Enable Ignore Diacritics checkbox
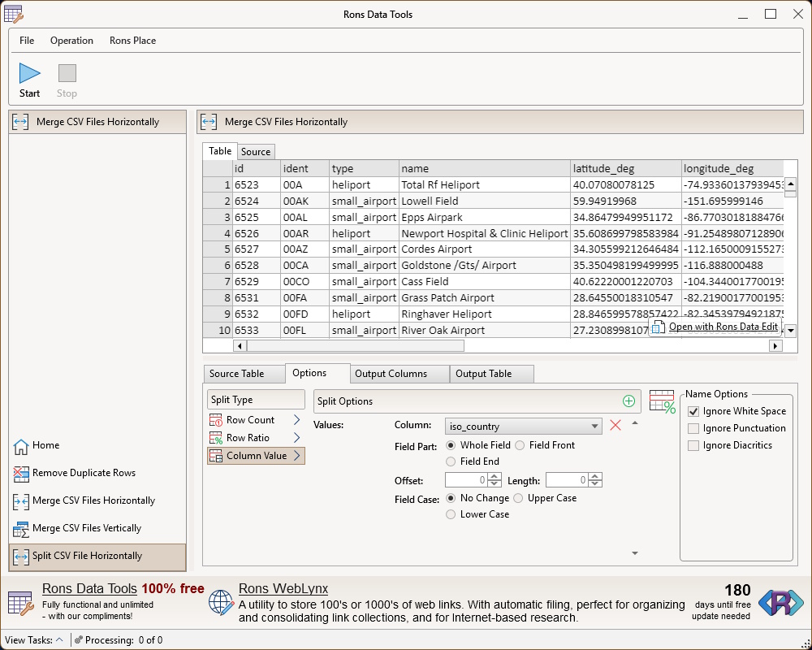The height and width of the screenshot is (650, 812). pyautogui.click(x=693, y=446)
